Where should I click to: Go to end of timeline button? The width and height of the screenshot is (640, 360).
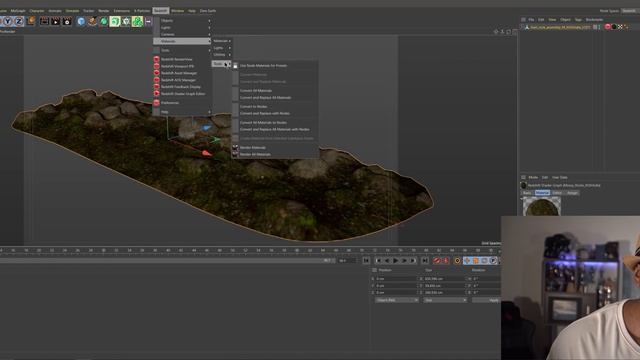[425, 260]
